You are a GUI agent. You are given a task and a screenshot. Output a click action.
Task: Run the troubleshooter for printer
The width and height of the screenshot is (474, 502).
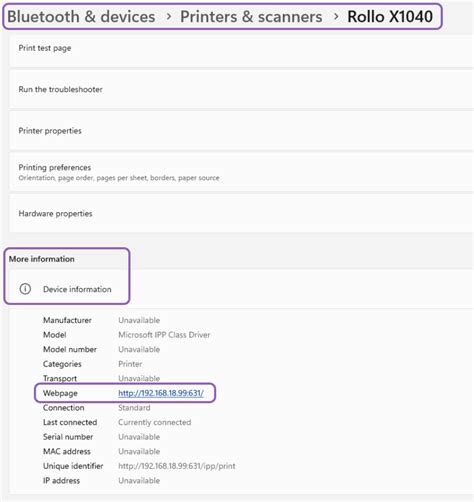[241, 89]
